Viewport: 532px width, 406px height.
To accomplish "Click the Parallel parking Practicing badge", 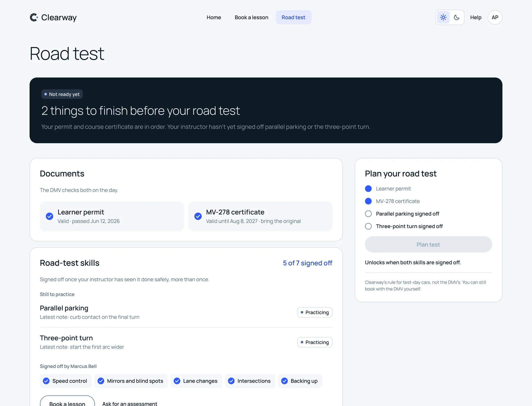I will click(315, 312).
